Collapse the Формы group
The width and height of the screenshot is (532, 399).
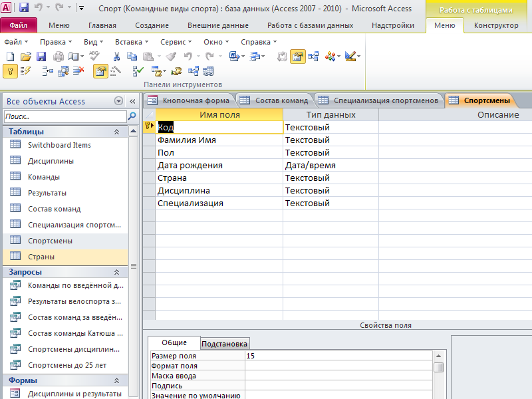pos(117,380)
